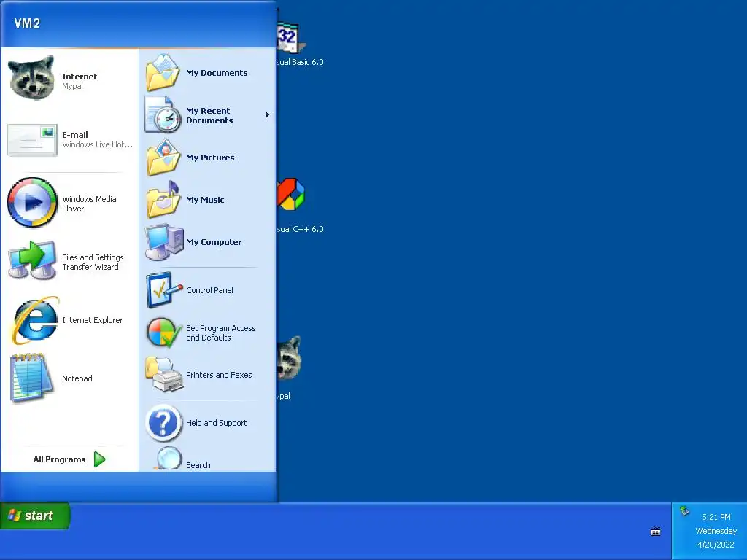This screenshot has height=560, width=747.
Task: Choose the Printers and Faxes text entry
Action: coord(219,375)
